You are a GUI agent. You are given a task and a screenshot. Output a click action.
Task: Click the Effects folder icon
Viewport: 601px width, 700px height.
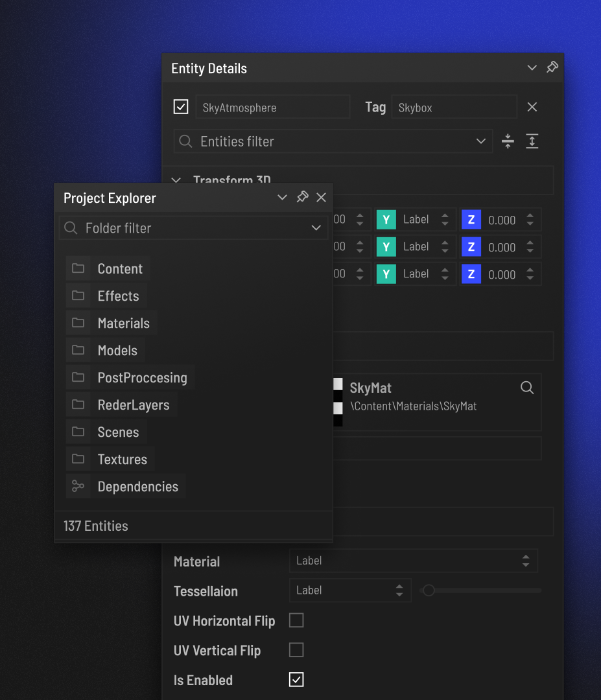78,296
